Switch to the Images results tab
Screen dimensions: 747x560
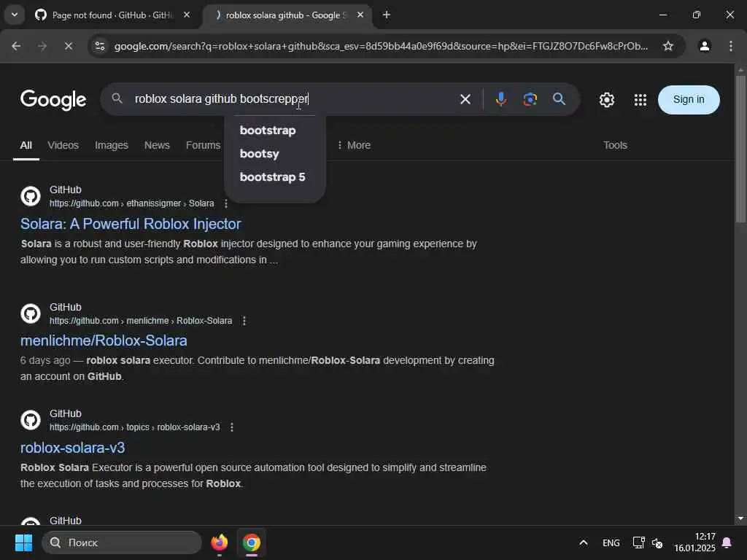pyautogui.click(x=112, y=145)
